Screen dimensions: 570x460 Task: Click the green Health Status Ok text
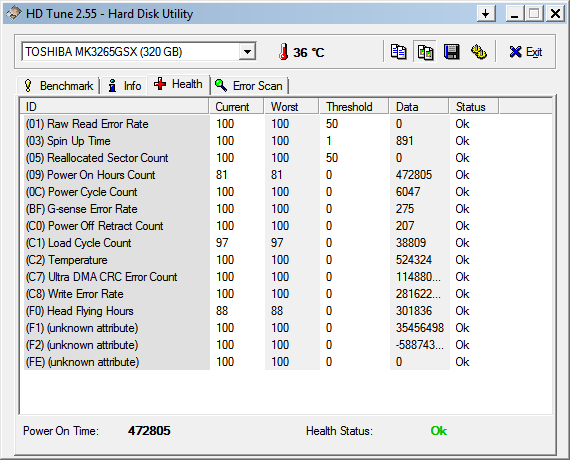tap(439, 431)
